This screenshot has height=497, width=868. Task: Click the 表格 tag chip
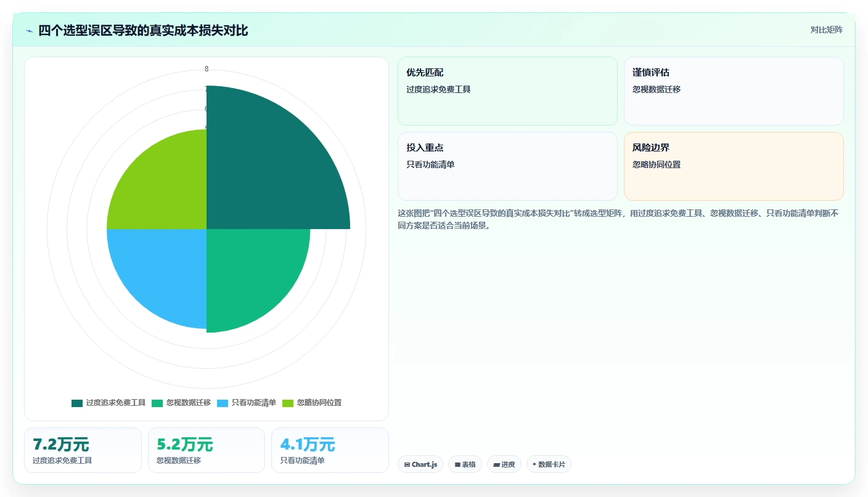(465, 464)
